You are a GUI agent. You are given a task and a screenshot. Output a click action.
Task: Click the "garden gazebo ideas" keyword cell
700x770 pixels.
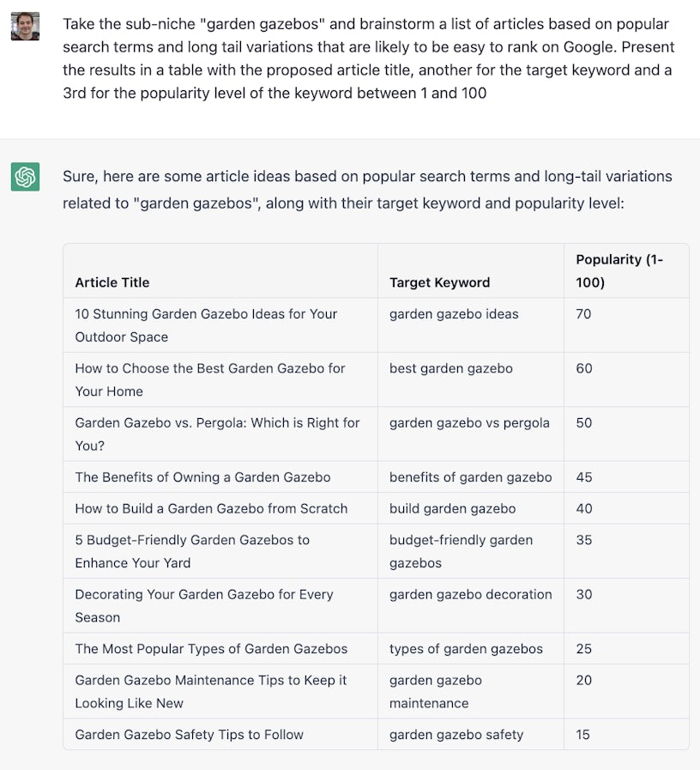(454, 314)
